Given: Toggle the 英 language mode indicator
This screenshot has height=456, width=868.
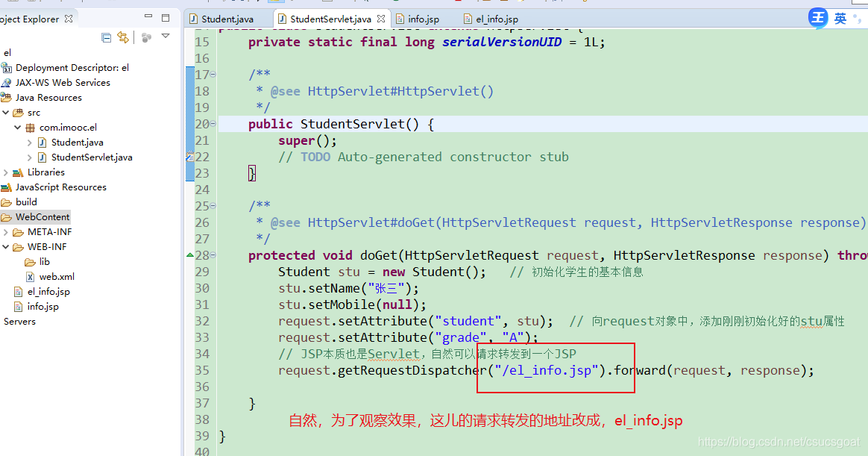Looking at the screenshot, I should tap(840, 19).
